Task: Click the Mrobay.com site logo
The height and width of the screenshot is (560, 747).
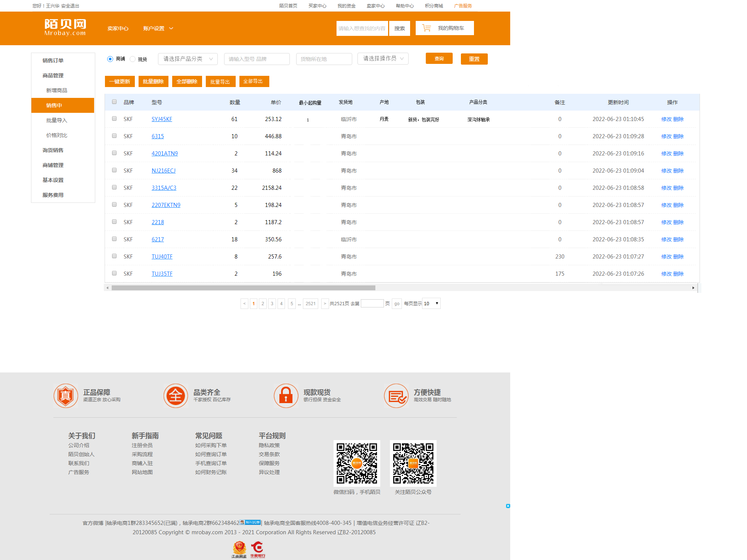Action: point(65,28)
